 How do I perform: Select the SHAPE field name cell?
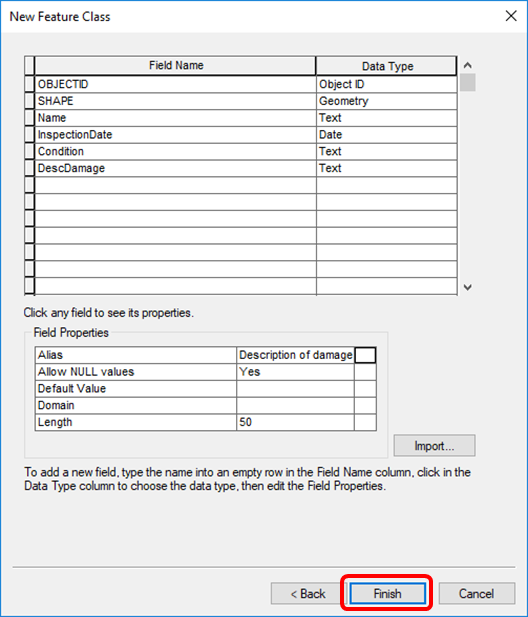175,101
